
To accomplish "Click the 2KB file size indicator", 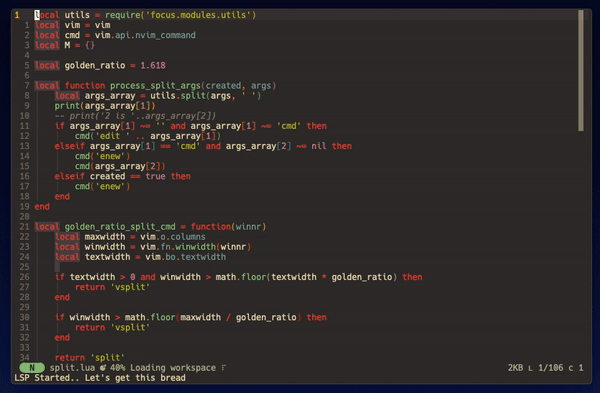I will [x=515, y=367].
